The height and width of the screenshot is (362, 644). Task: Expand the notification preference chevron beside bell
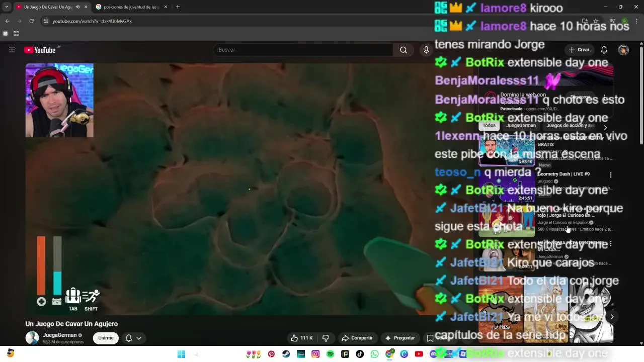tap(139, 338)
